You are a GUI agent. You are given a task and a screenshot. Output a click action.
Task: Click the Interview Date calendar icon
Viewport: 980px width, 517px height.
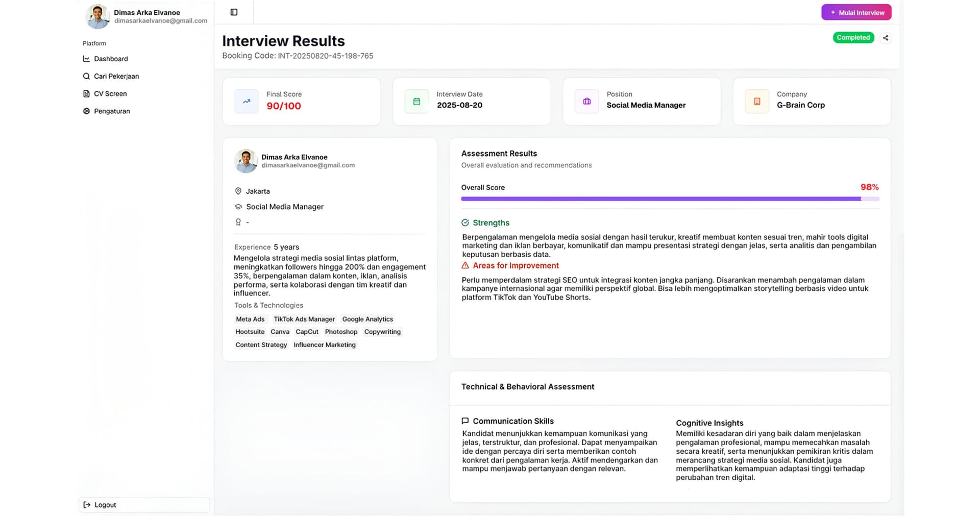[x=416, y=102]
